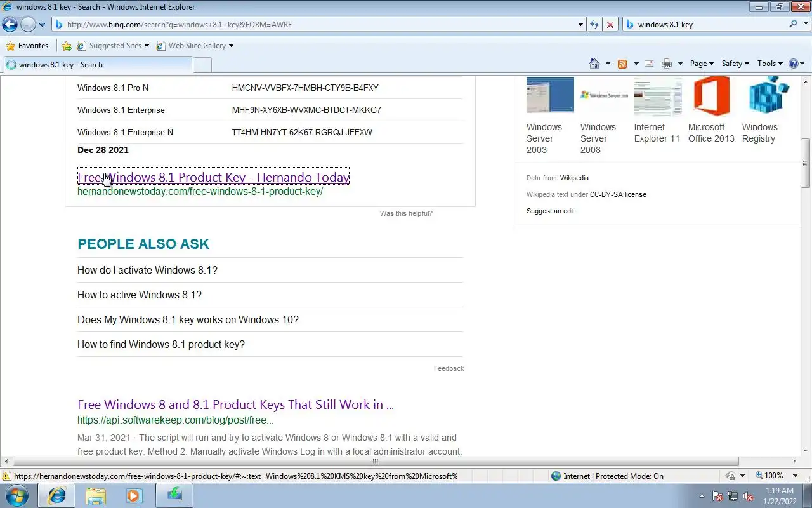Open the Tools menu

tap(770, 63)
